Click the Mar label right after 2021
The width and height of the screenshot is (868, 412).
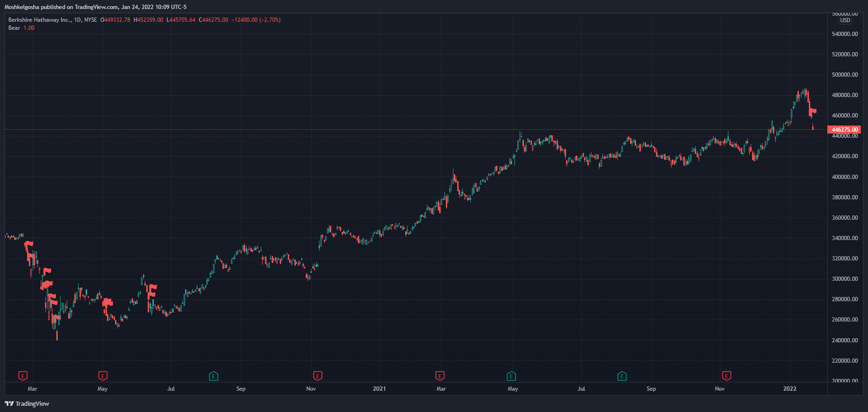tap(441, 389)
